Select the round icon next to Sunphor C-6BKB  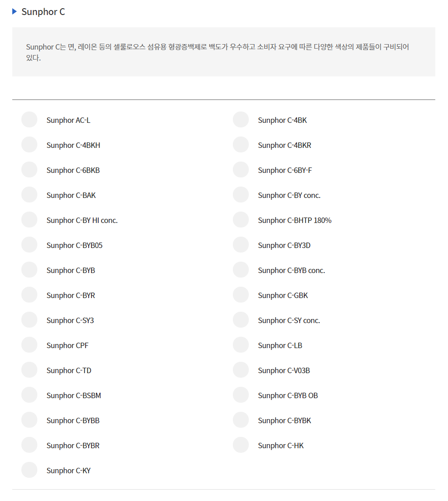(x=30, y=170)
